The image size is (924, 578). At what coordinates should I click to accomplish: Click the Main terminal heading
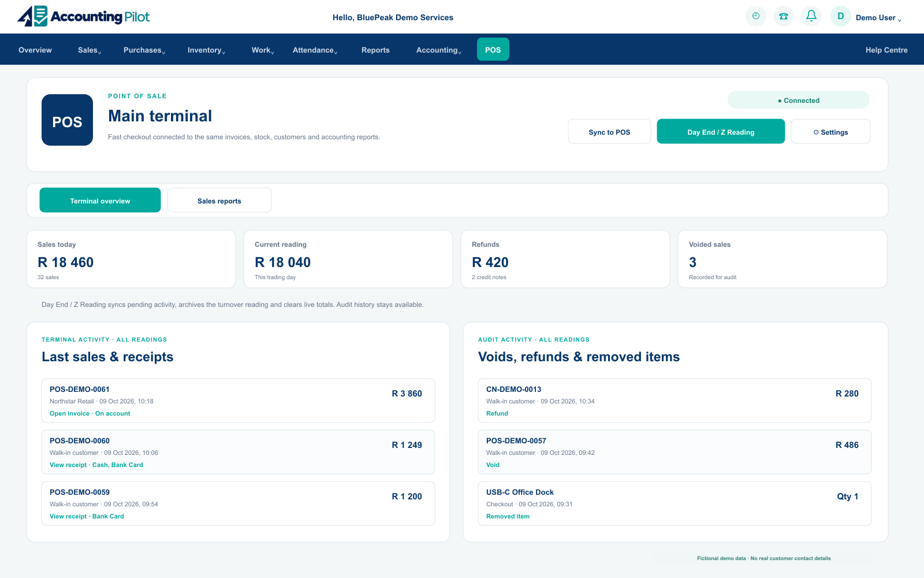[160, 116]
